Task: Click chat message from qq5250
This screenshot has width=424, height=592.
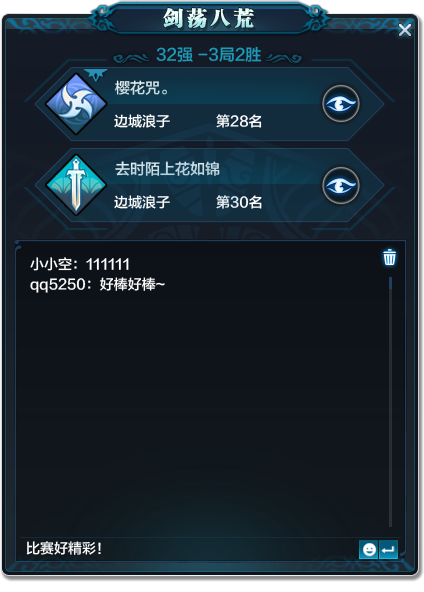Action: coord(97,284)
